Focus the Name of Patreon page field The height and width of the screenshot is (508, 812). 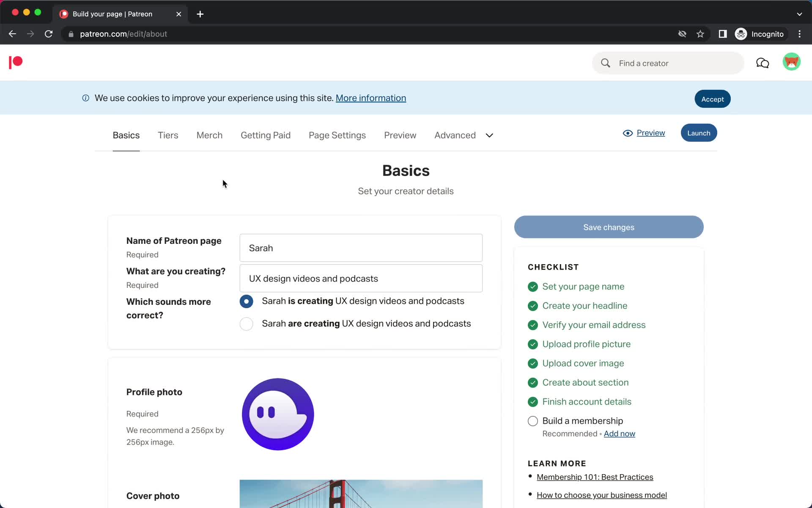point(361,248)
